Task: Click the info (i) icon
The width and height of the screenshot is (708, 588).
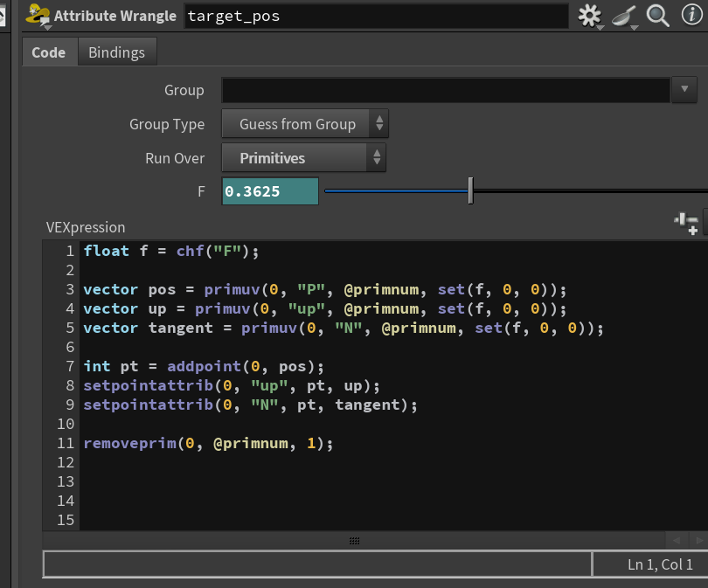Action: point(691,15)
